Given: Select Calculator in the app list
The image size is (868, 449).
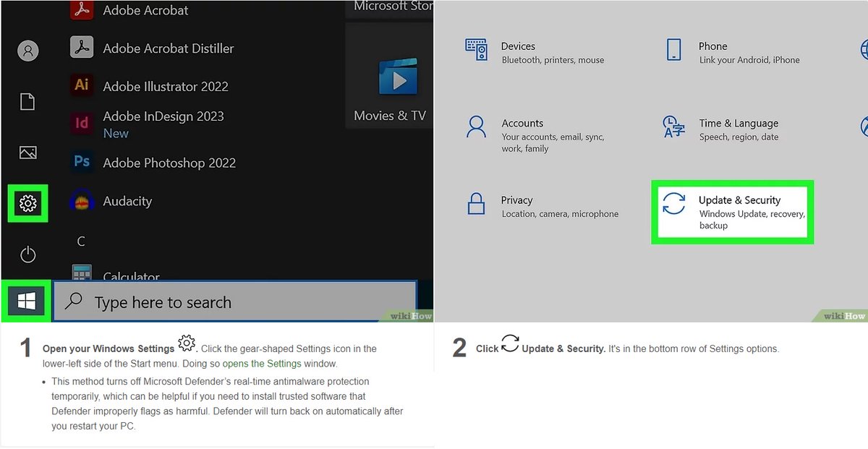Looking at the screenshot, I should coord(131,276).
